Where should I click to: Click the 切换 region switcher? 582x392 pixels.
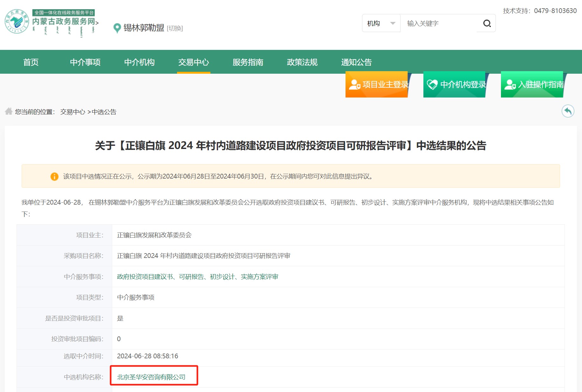(x=175, y=28)
